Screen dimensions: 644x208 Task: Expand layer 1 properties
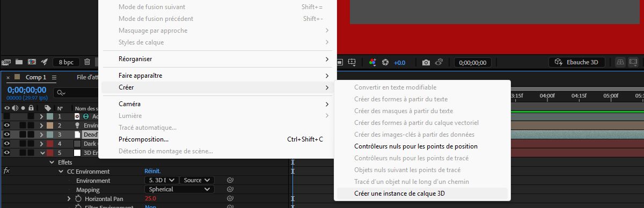(41, 116)
